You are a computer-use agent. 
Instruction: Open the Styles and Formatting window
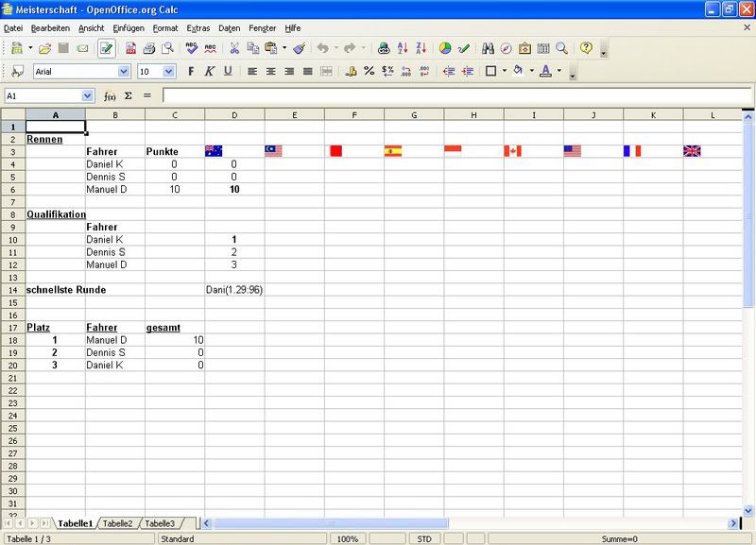[x=17, y=72]
